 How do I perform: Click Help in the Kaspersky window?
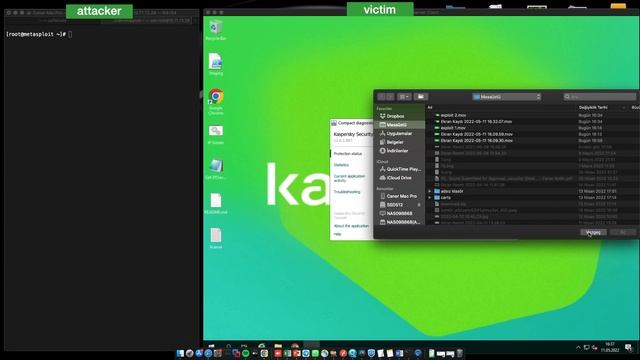(x=337, y=234)
